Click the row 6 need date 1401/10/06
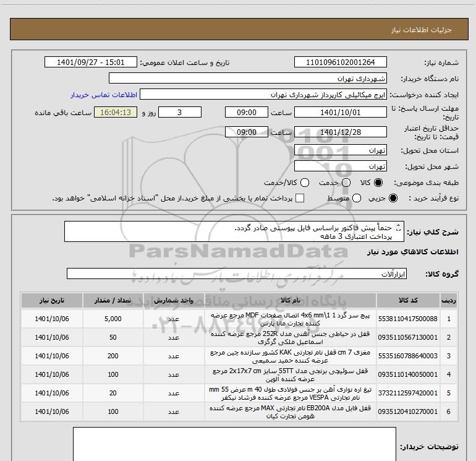Image resolution: width=476 pixels, height=461 pixels. 51,411
